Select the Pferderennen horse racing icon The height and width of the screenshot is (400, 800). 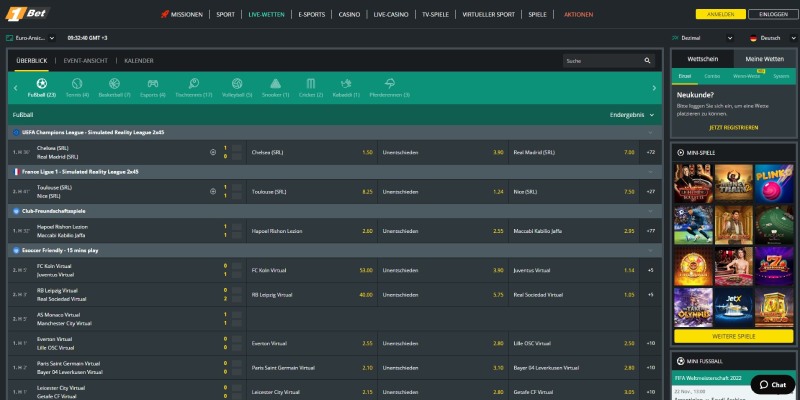[x=390, y=83]
